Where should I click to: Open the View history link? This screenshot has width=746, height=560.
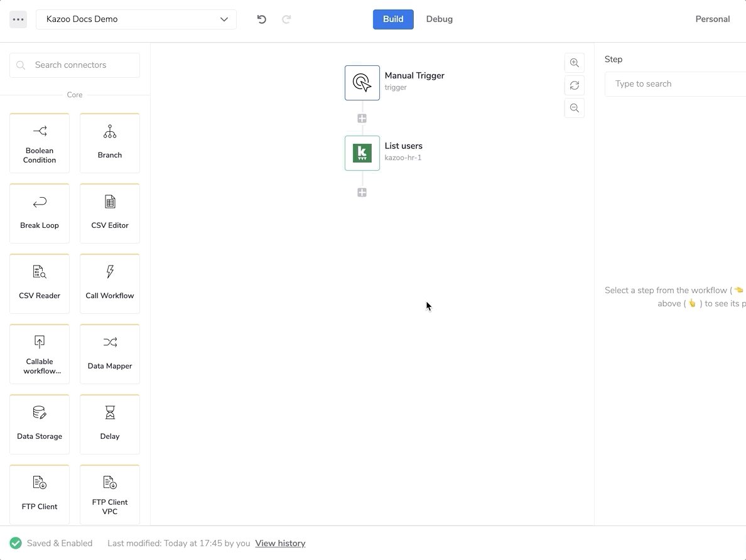coord(280,544)
